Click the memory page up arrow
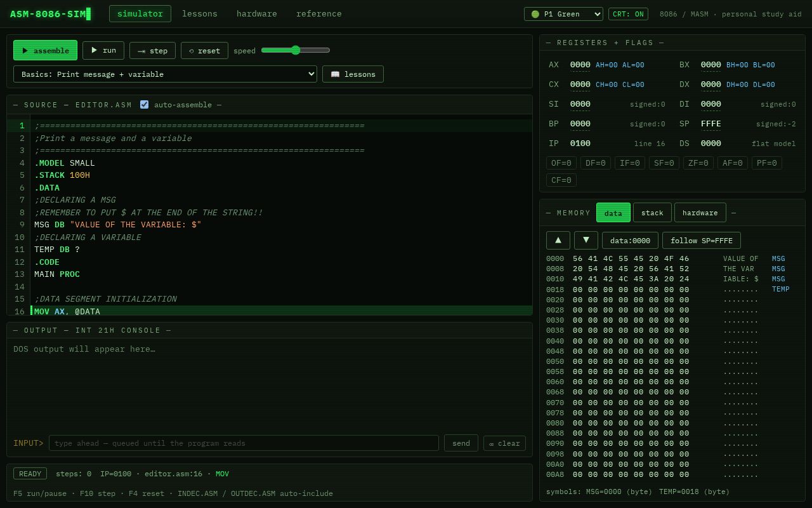 click(x=558, y=240)
